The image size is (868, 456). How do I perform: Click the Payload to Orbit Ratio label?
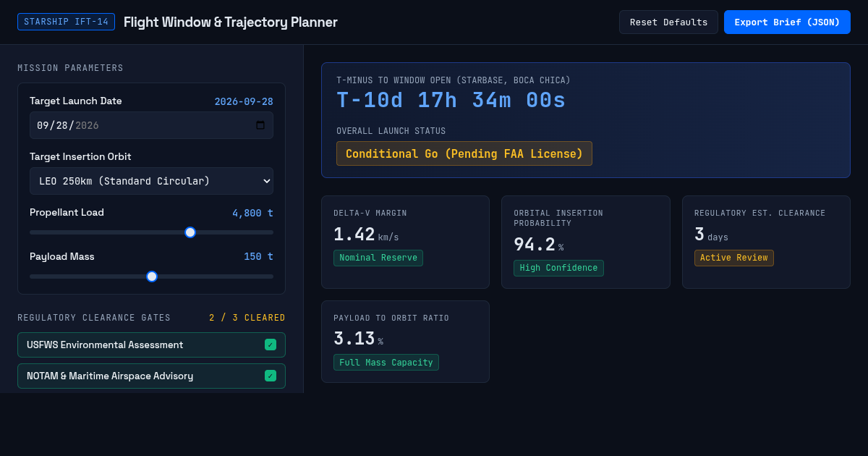click(391, 318)
